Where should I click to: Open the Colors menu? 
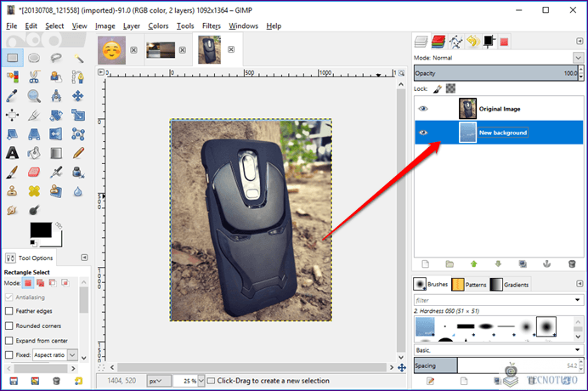click(158, 25)
